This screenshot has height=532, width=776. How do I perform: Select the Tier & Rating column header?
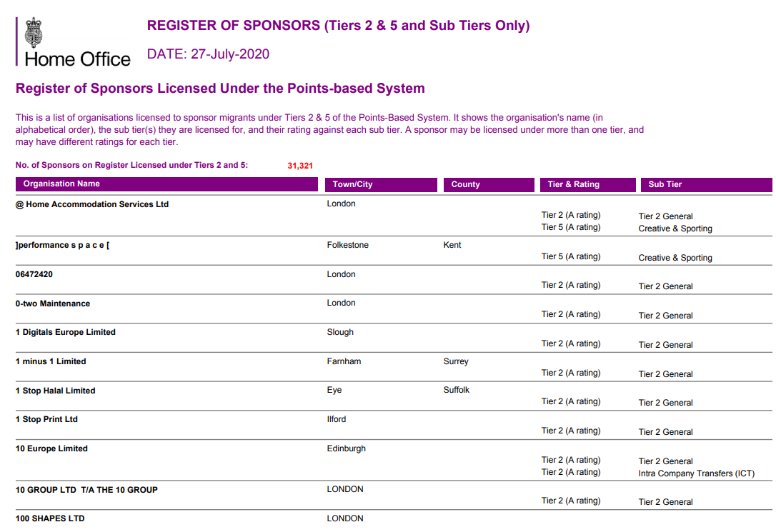pyautogui.click(x=573, y=184)
